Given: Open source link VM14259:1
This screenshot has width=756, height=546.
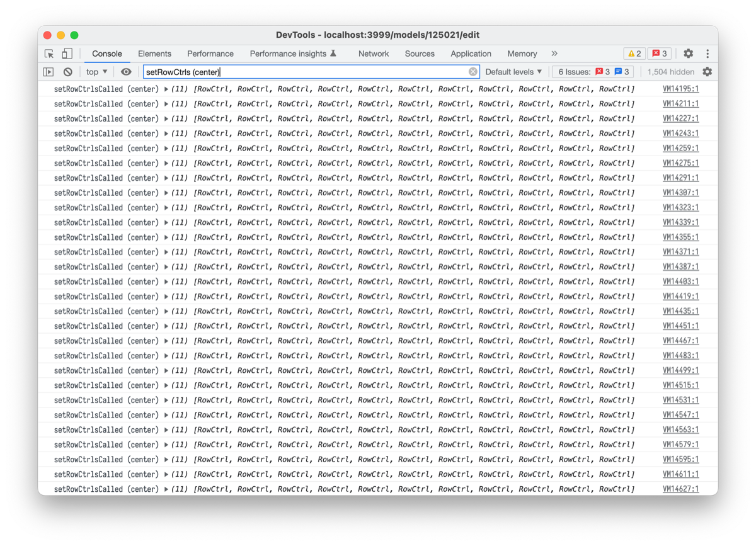Looking at the screenshot, I should tap(680, 149).
